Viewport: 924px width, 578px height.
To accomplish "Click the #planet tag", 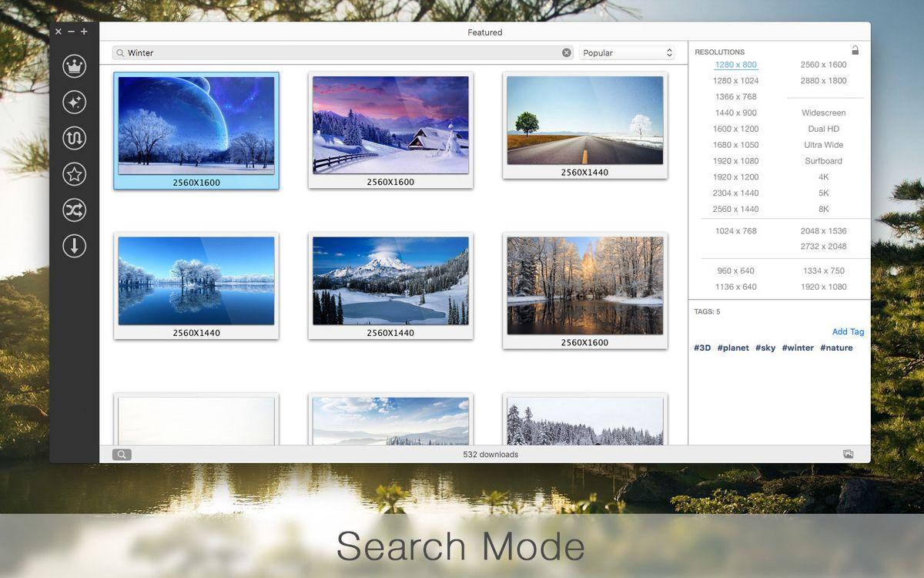I will click(733, 348).
